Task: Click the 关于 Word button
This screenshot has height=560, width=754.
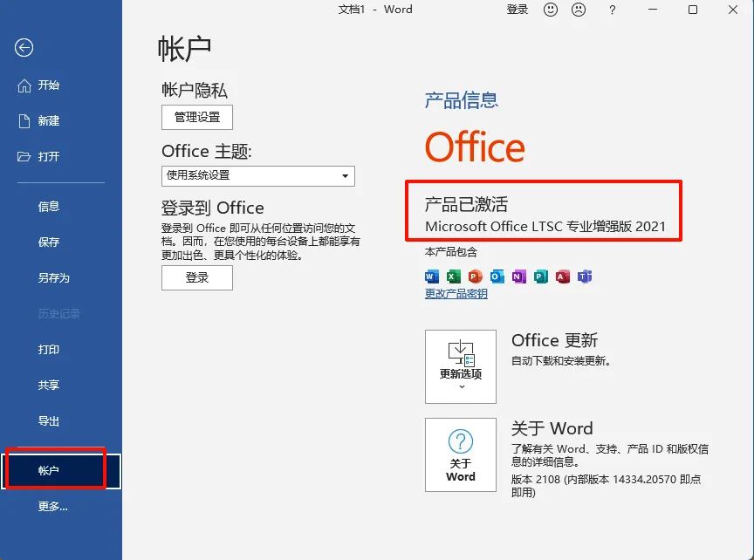Action: pos(461,454)
